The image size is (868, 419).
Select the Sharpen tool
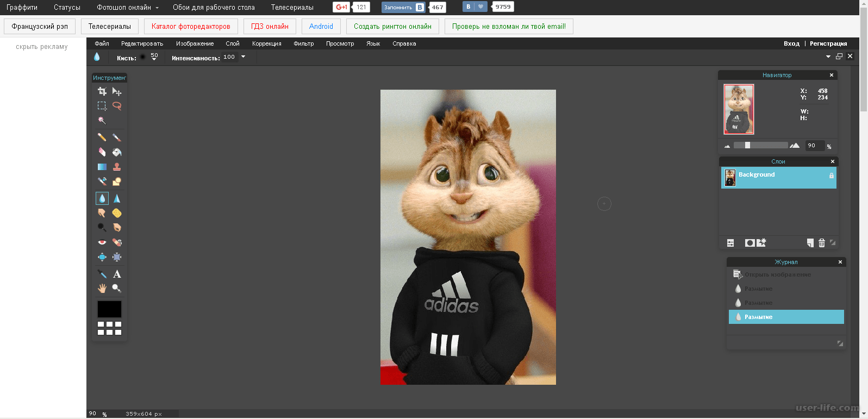pyautogui.click(x=117, y=198)
